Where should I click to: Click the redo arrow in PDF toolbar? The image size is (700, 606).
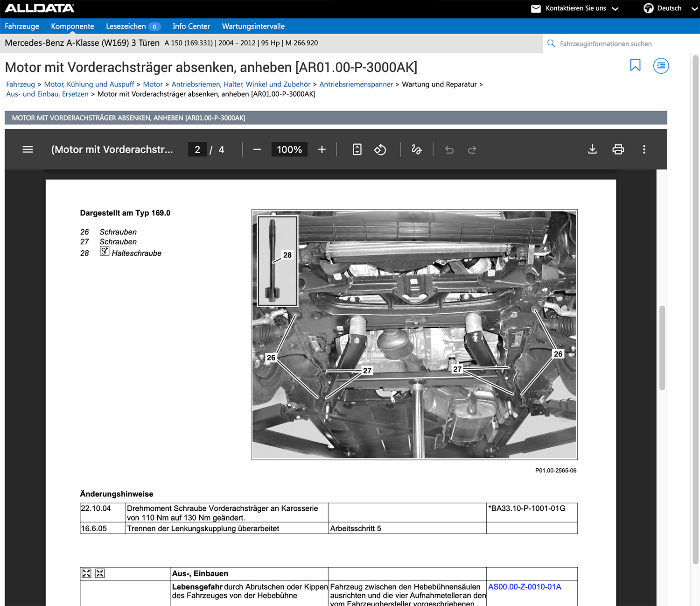[x=472, y=150]
